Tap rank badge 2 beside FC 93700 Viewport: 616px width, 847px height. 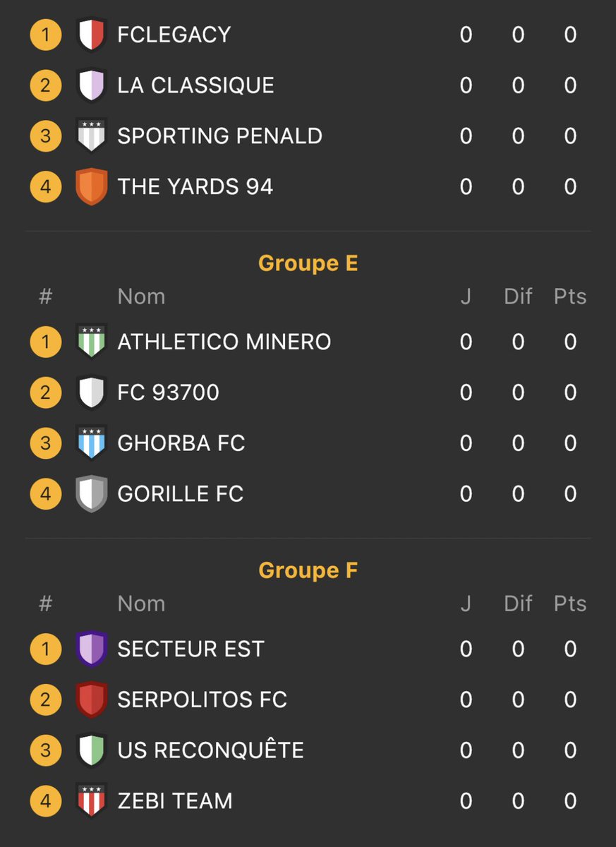(46, 392)
